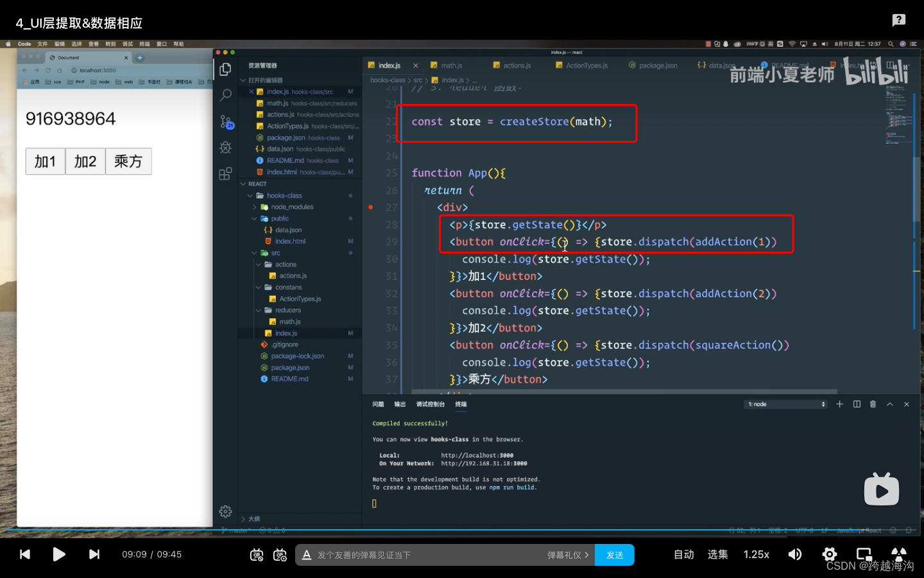924x578 pixels.
Task: Open the 选集 episode list
Action: [x=717, y=554]
